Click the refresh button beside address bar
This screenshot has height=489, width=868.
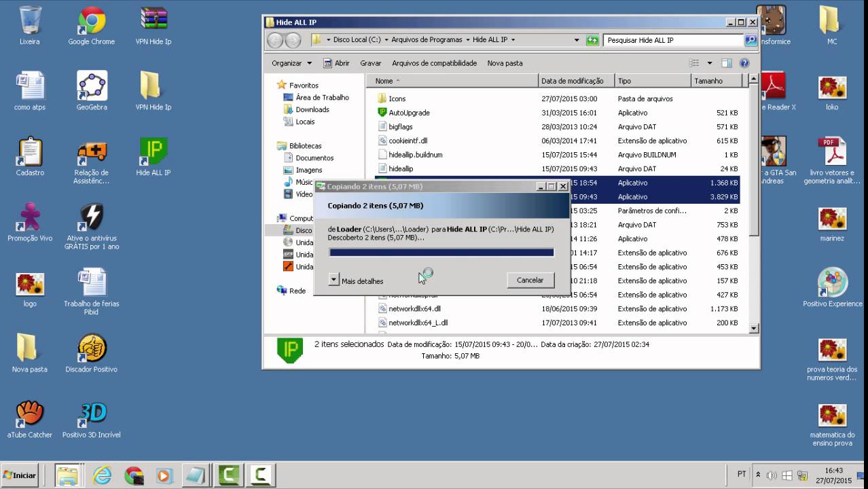tap(592, 40)
